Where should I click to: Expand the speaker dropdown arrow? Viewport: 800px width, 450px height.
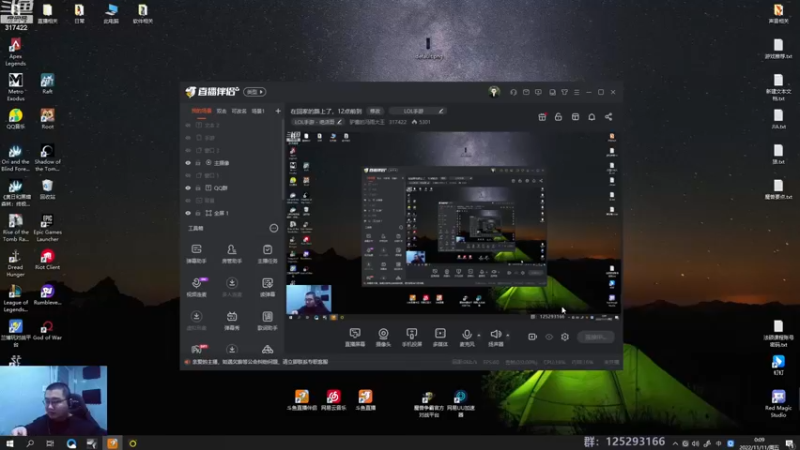[x=508, y=335]
